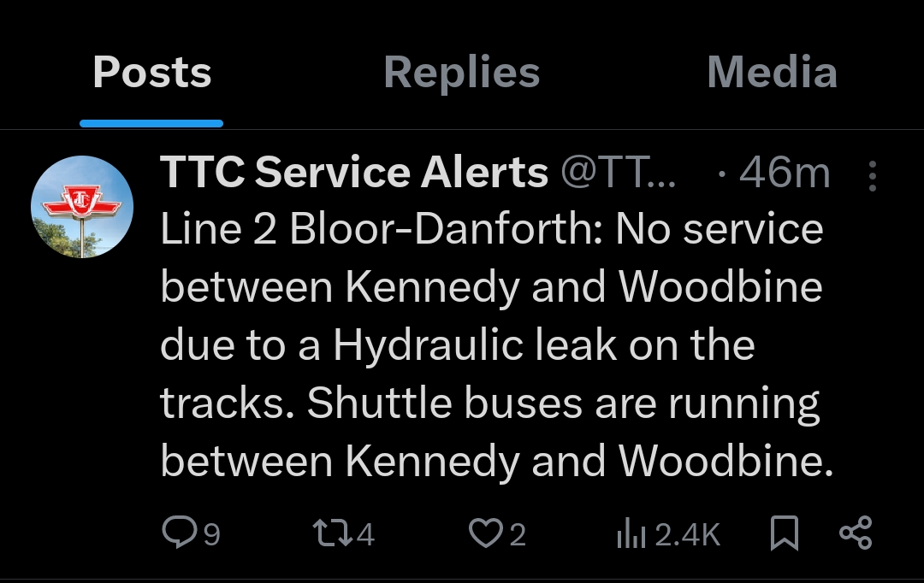Click the TTC logo profile avatar

[x=82, y=207]
